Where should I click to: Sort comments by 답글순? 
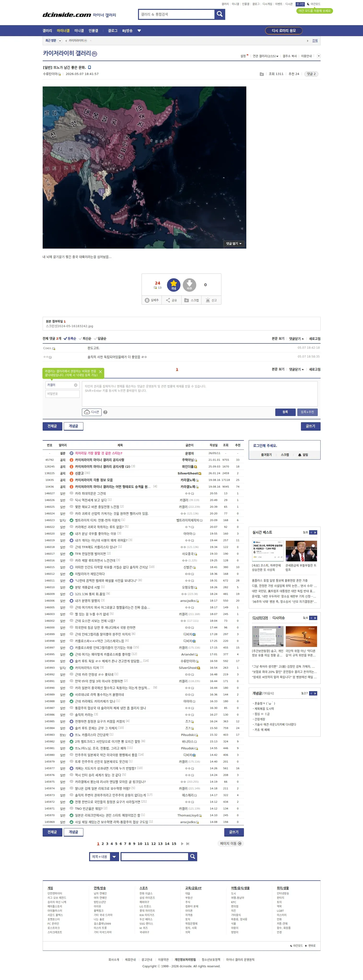tap(100, 339)
